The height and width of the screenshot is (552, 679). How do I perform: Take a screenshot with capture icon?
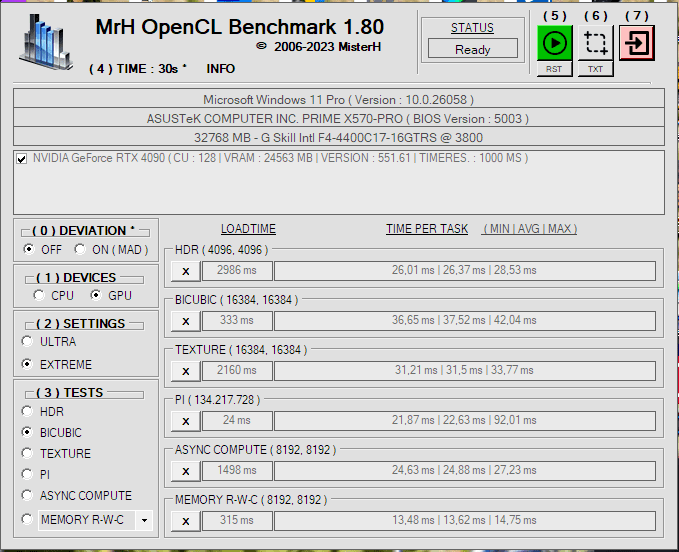596,43
